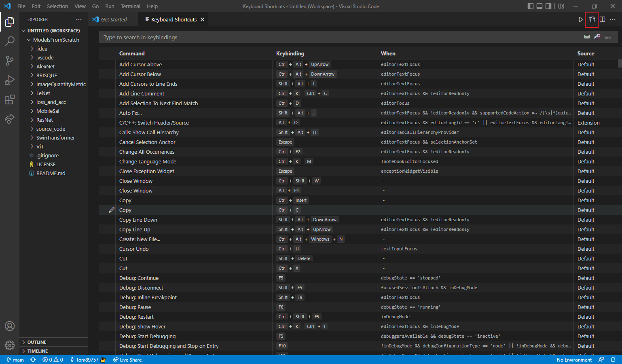The width and height of the screenshot is (622, 364).
Task: Open editor More Actions ellipsis
Action: 613,19
